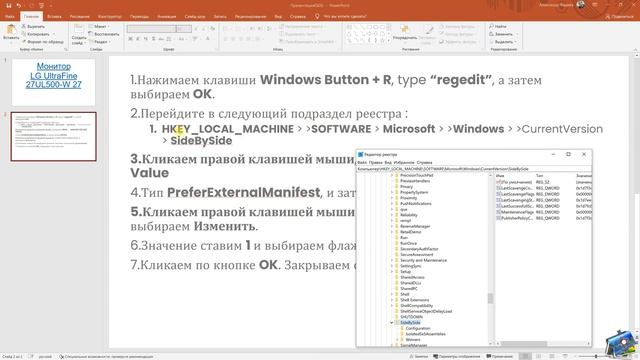Click Format Painter (Формат по образцу)
Screen dimensions: 640x360
(43, 42)
